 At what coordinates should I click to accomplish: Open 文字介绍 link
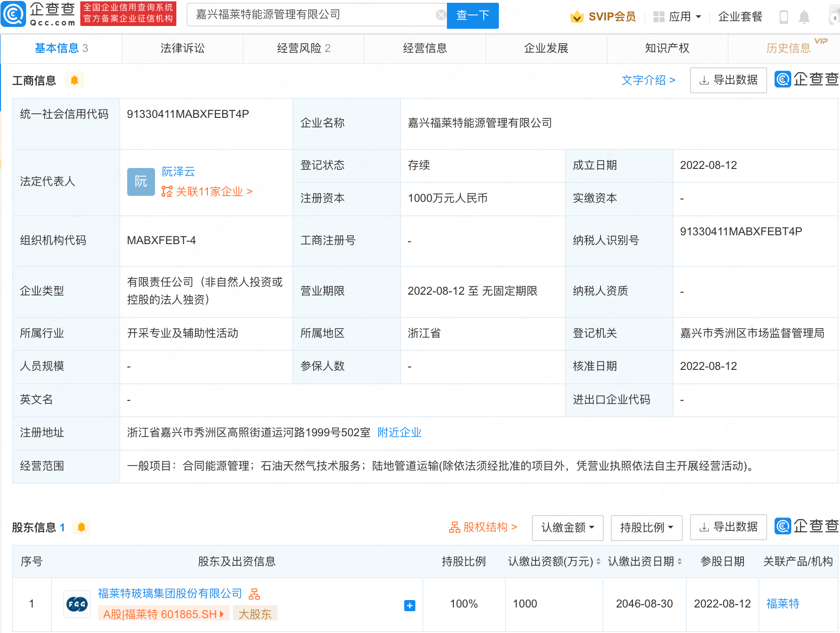coord(648,80)
